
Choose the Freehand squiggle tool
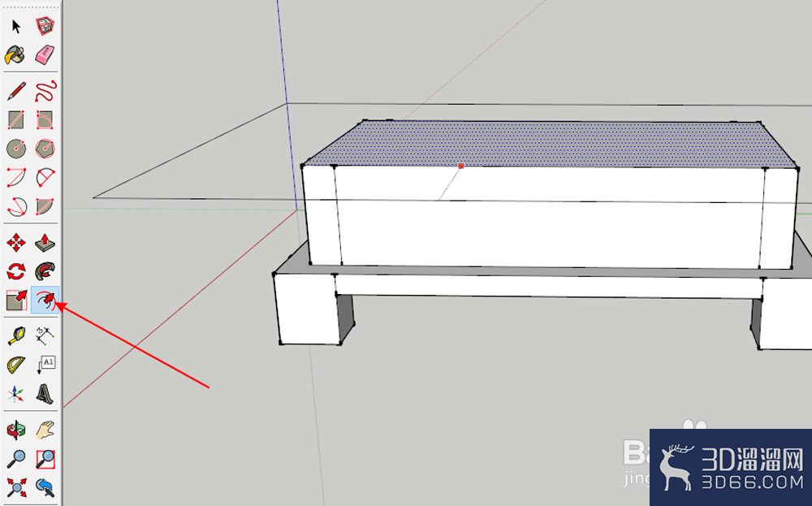tap(45, 92)
